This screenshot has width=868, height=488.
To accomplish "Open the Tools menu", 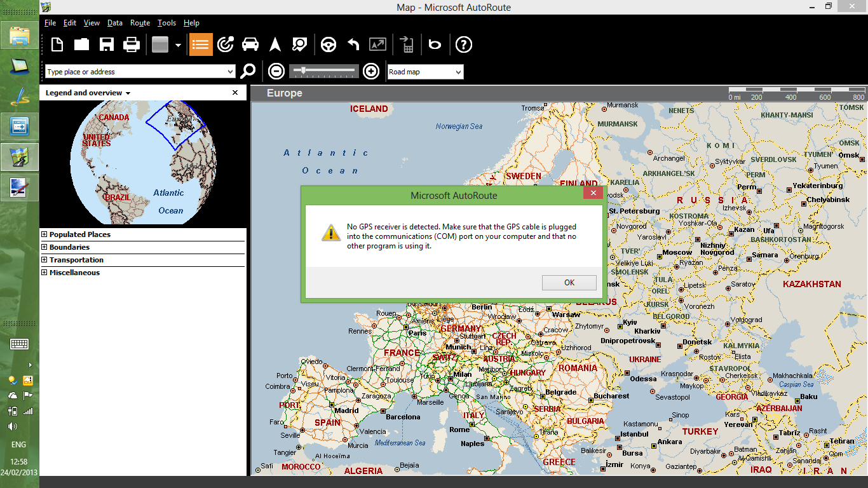I will 166,23.
